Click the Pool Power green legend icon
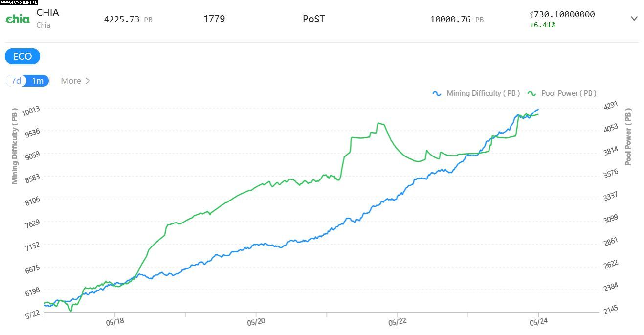The height and width of the screenshot is (335, 644). click(x=532, y=93)
